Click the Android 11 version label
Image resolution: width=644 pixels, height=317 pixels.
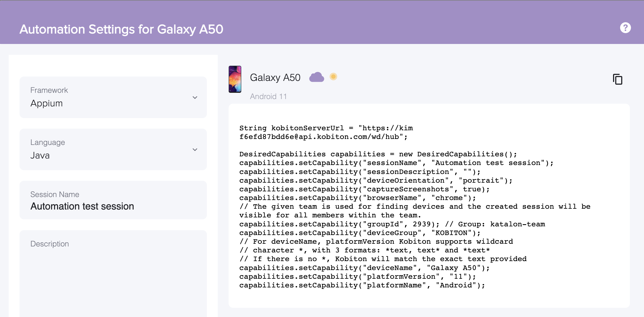268,96
